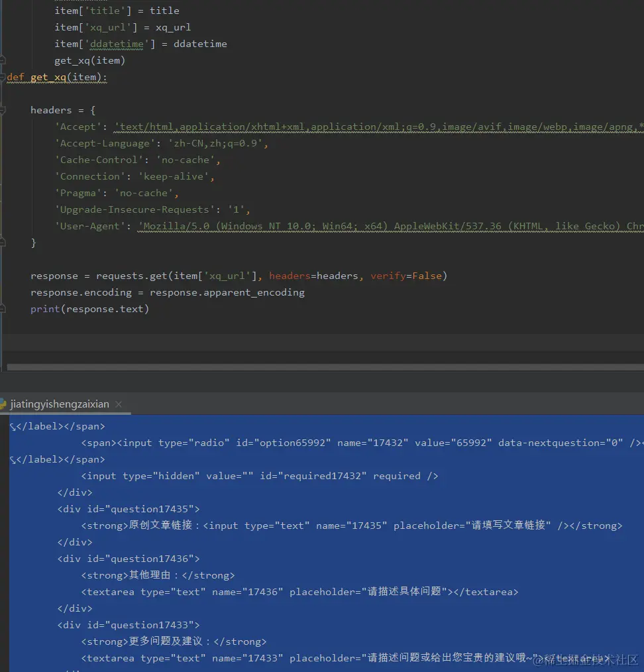
Task: Click the get_xq(item) call line
Action: [x=89, y=60]
